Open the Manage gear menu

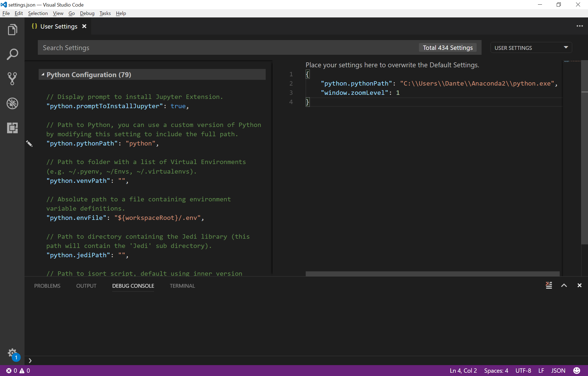[x=12, y=353]
